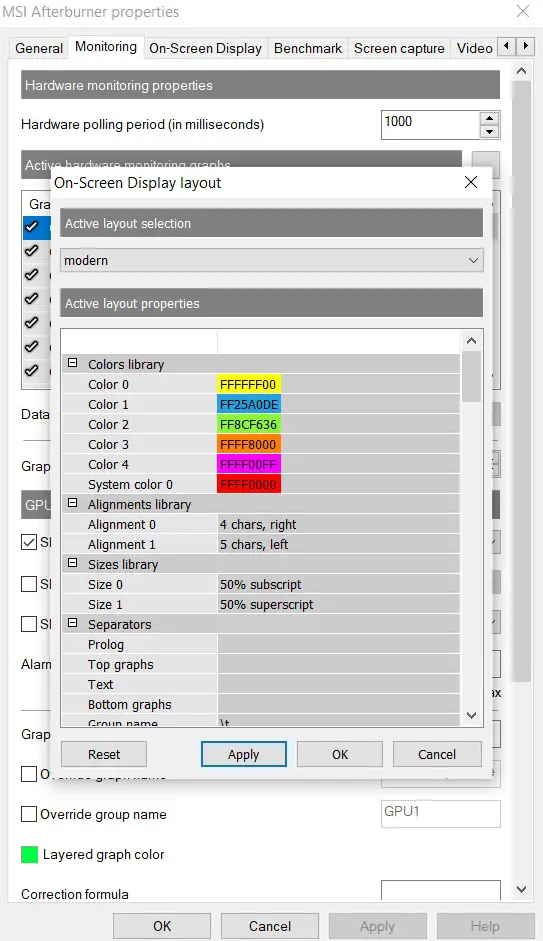
Task: Click the Layered graph color green swatch
Action: [x=29, y=855]
